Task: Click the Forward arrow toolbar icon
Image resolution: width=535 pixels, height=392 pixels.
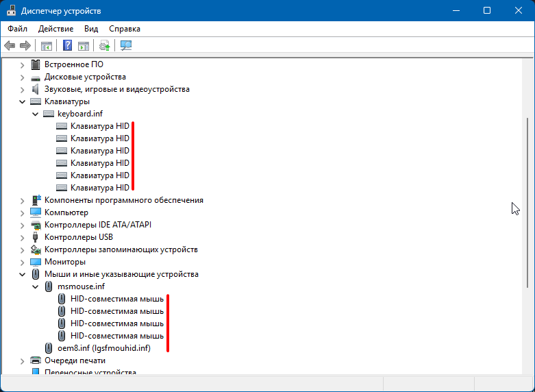Action: [25, 45]
